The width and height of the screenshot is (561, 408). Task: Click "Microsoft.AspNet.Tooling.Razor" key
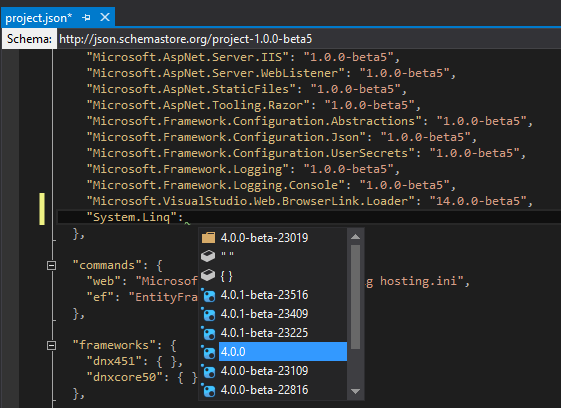[198, 105]
